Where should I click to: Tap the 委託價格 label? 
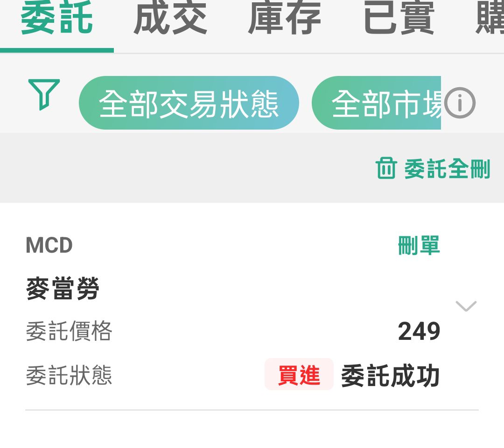(x=69, y=331)
